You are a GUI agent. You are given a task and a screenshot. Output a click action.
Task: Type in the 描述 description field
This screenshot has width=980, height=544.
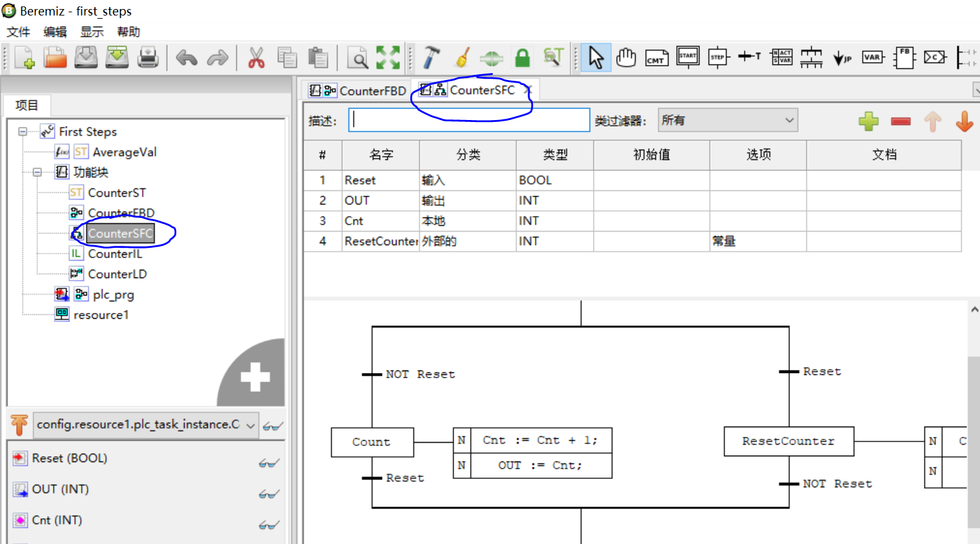(x=469, y=119)
